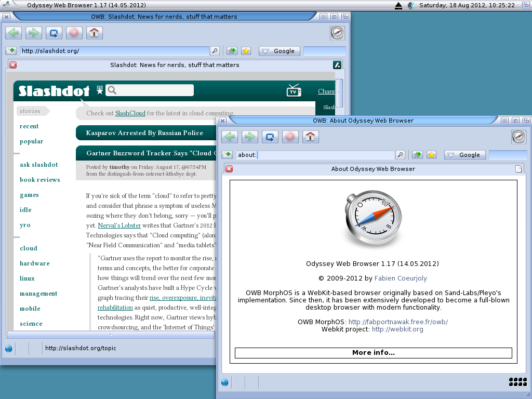Viewport: 532px width, 399px height.
Task: Open the webkit.org link
Action: click(397, 329)
